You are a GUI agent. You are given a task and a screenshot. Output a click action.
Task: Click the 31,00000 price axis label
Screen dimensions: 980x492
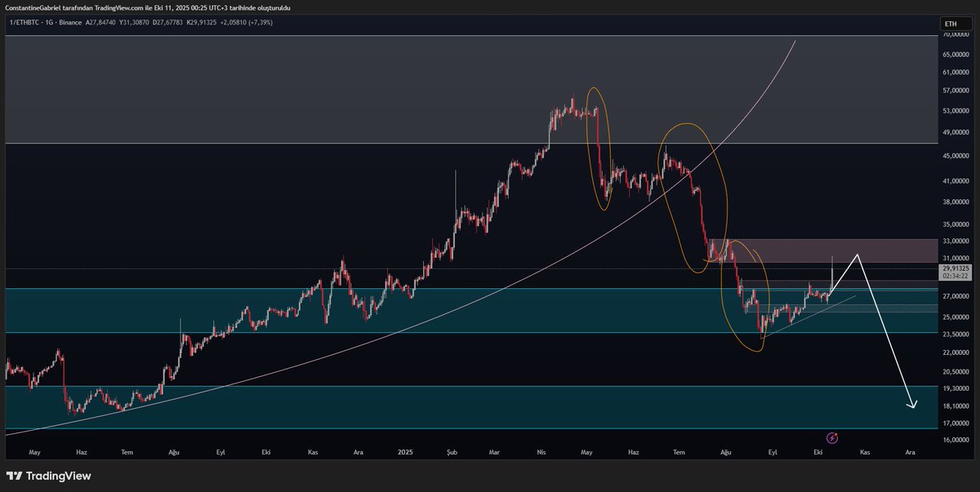click(x=955, y=258)
